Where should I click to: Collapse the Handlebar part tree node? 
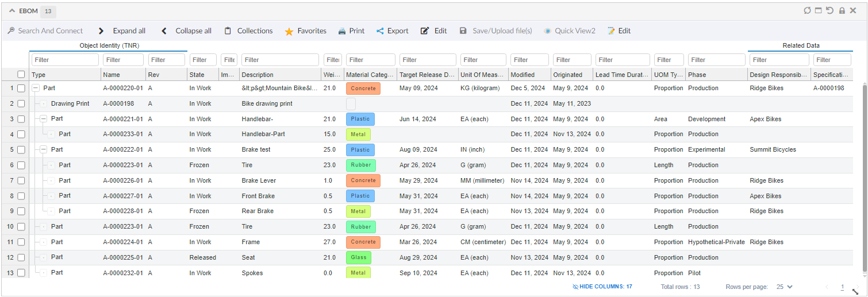click(x=44, y=119)
